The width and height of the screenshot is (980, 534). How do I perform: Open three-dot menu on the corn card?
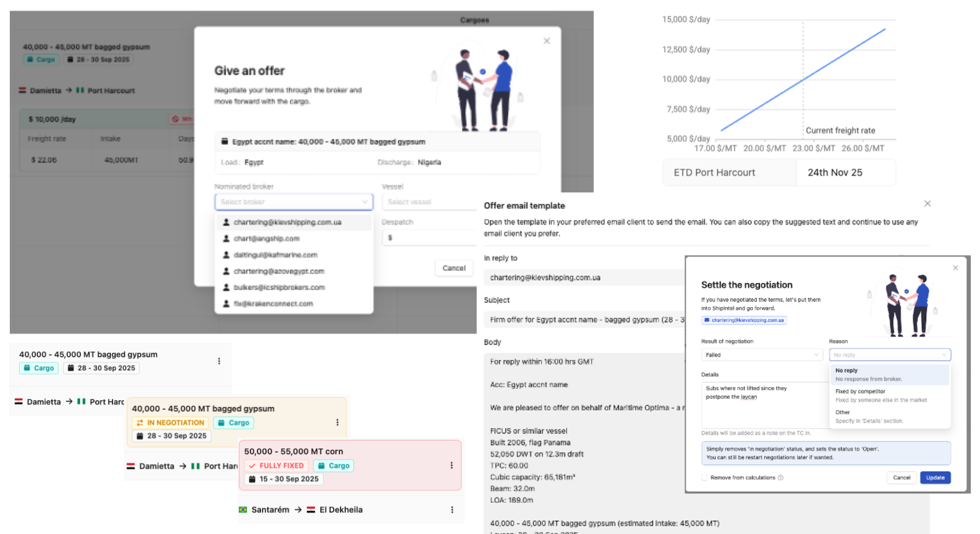click(x=451, y=465)
